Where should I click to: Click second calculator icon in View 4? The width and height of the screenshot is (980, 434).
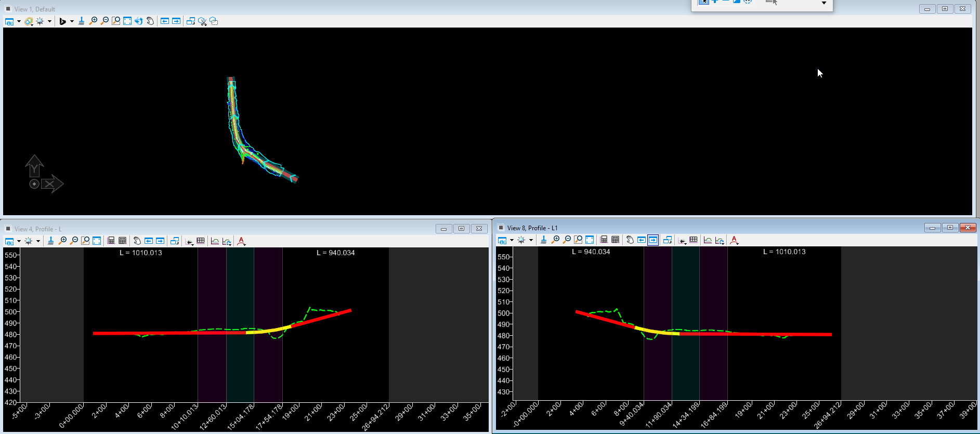click(x=122, y=241)
